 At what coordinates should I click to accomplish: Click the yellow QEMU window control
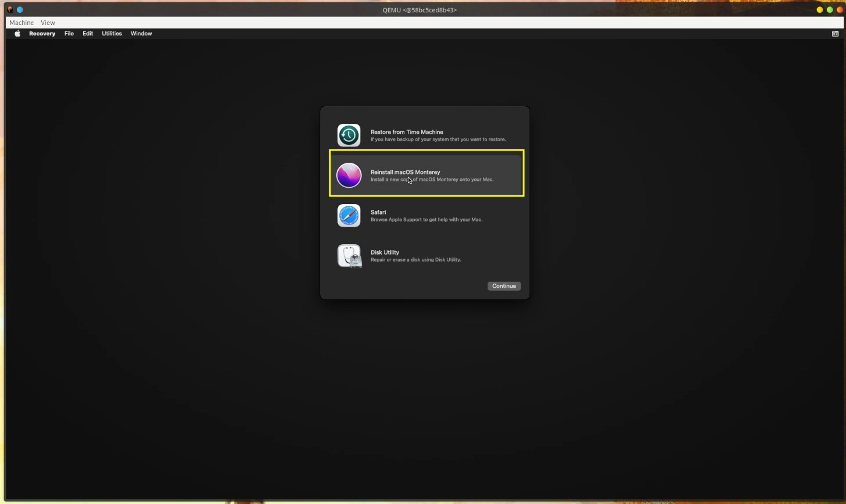coord(820,10)
